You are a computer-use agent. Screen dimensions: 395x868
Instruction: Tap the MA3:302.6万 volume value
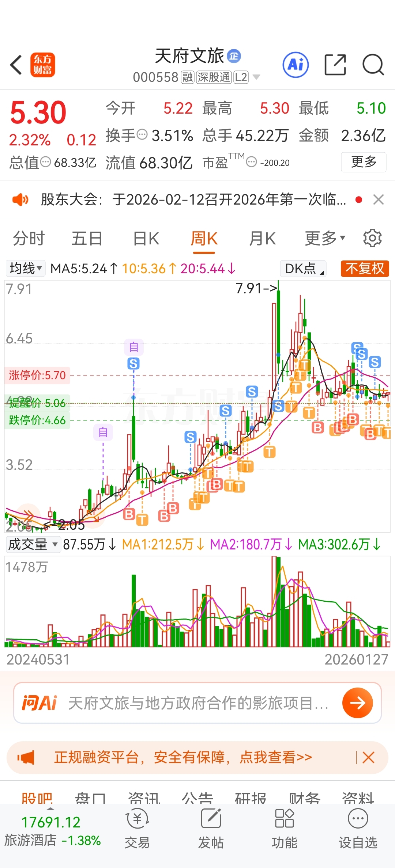click(339, 544)
